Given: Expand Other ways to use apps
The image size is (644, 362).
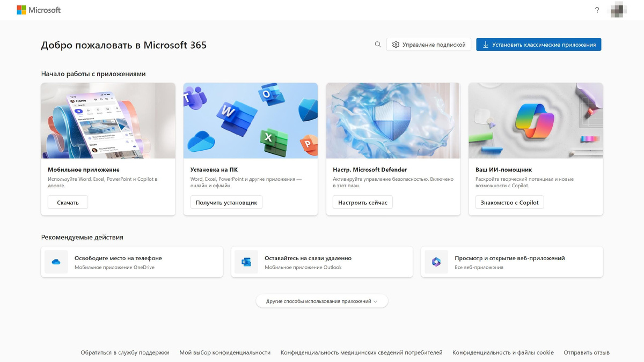Looking at the screenshot, I should [322, 301].
